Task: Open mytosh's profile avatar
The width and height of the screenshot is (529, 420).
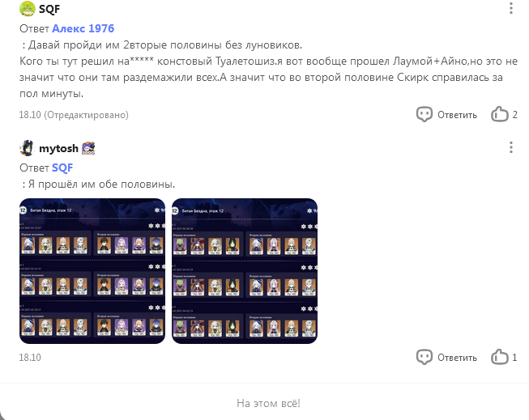Action: click(28, 148)
